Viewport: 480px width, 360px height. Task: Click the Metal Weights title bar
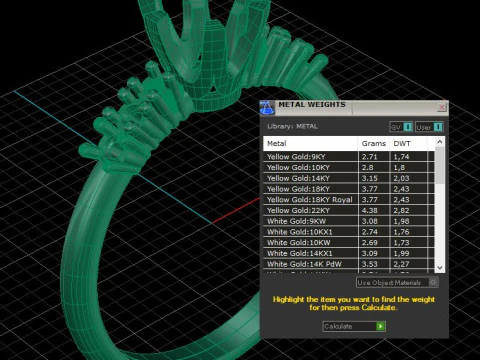pos(354,108)
